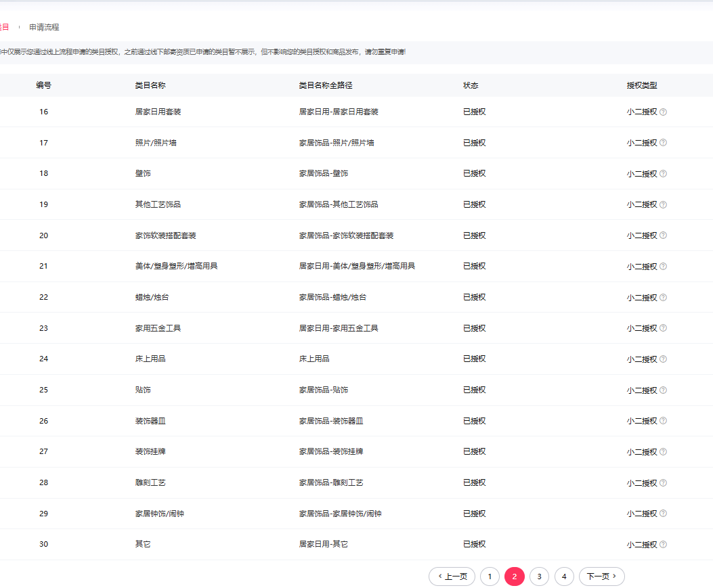Screen dimensions: 713x588
Task: Go to previous page with 上一页
Action: [x=452, y=576]
